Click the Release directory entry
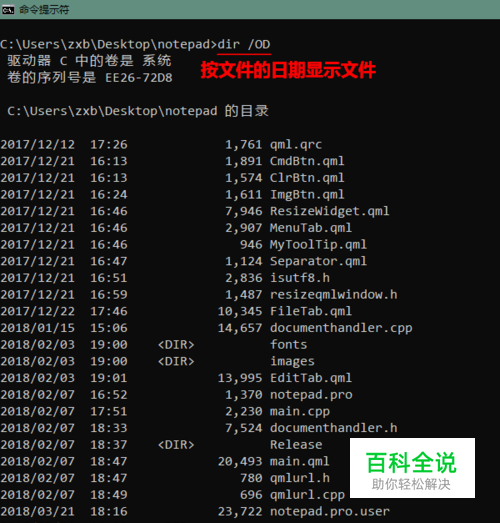Image resolution: width=500 pixels, height=523 pixels. (296, 445)
